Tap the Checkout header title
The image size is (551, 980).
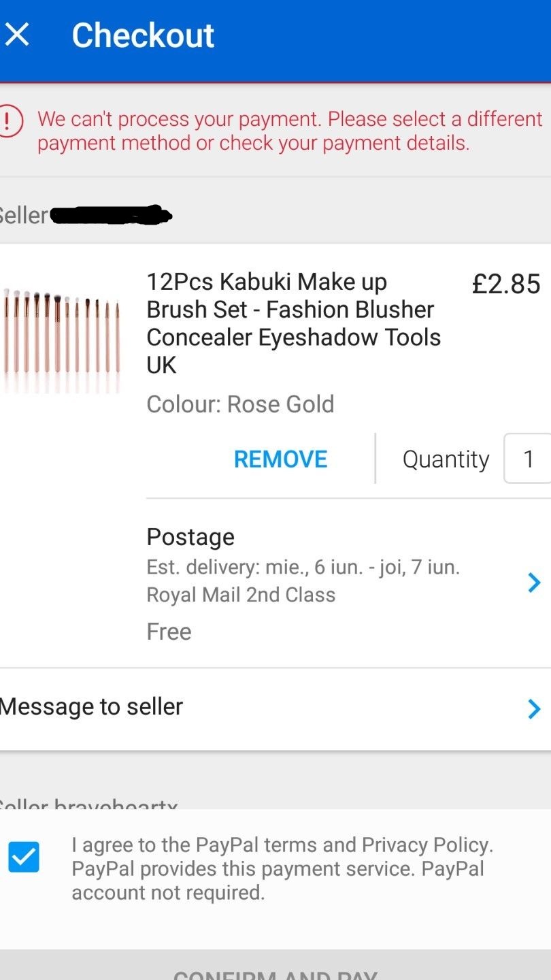coord(143,35)
